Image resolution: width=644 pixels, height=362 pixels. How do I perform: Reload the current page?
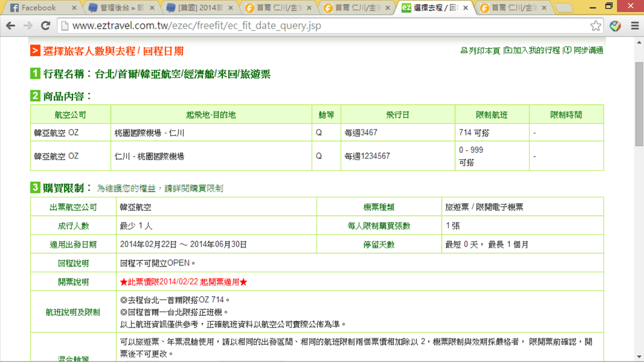[45, 26]
